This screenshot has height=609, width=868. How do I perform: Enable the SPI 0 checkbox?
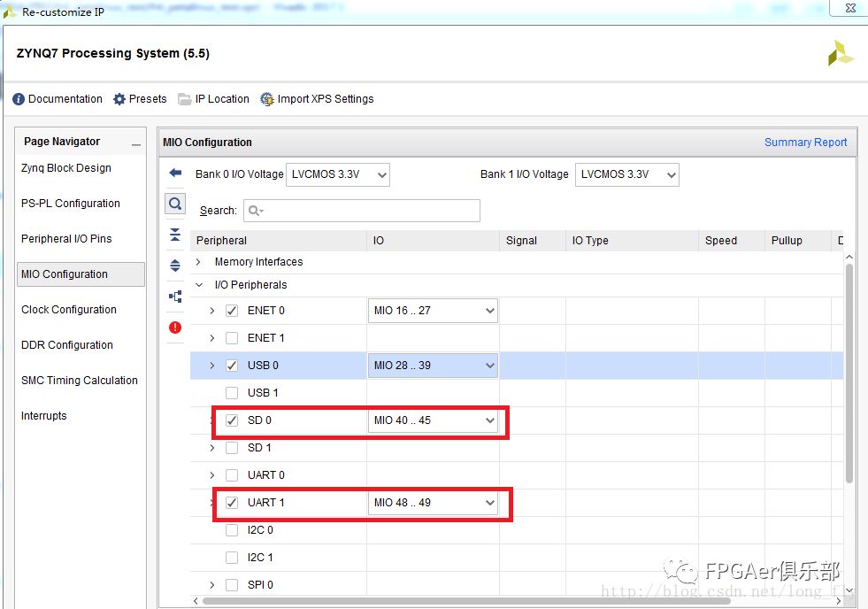pos(232,584)
